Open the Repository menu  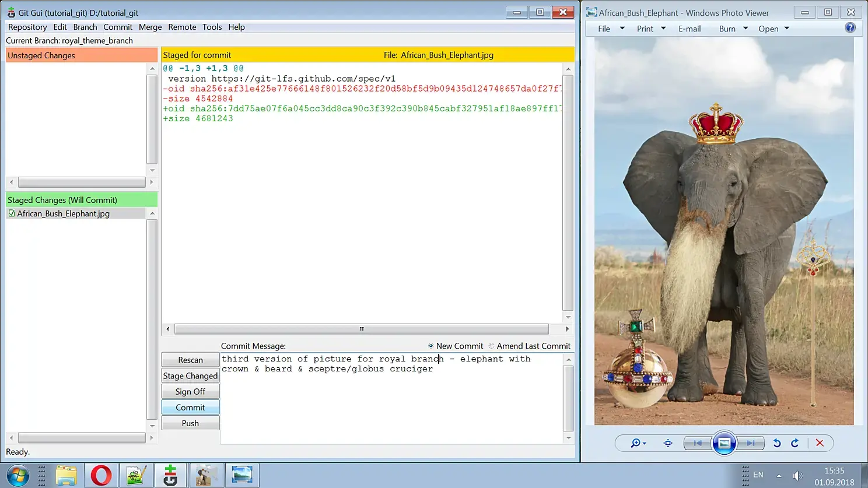click(x=27, y=27)
